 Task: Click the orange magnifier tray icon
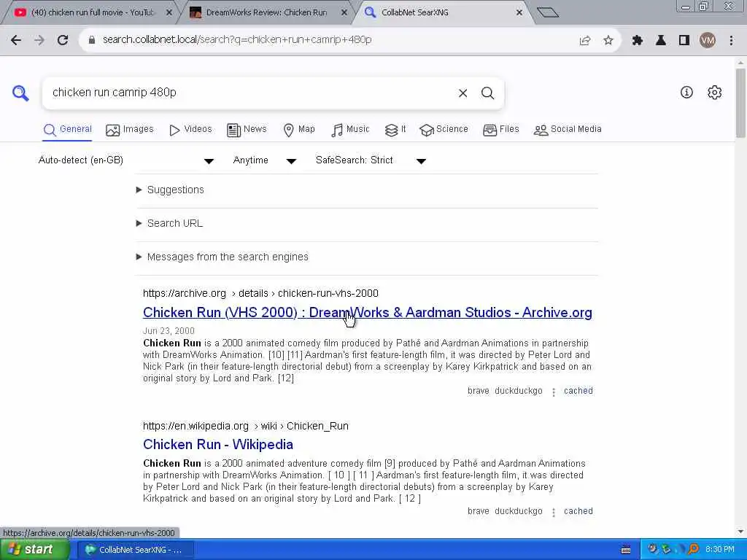point(693,550)
